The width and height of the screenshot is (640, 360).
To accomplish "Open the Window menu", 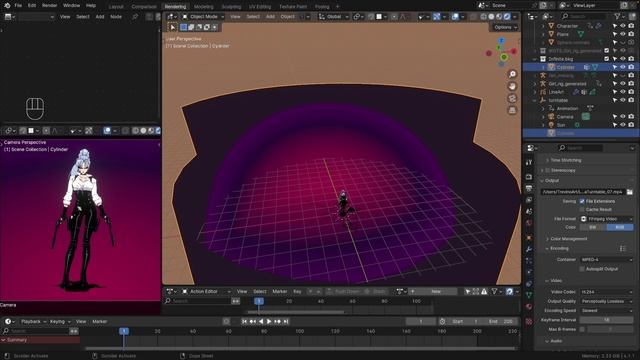I will click(x=71, y=5).
